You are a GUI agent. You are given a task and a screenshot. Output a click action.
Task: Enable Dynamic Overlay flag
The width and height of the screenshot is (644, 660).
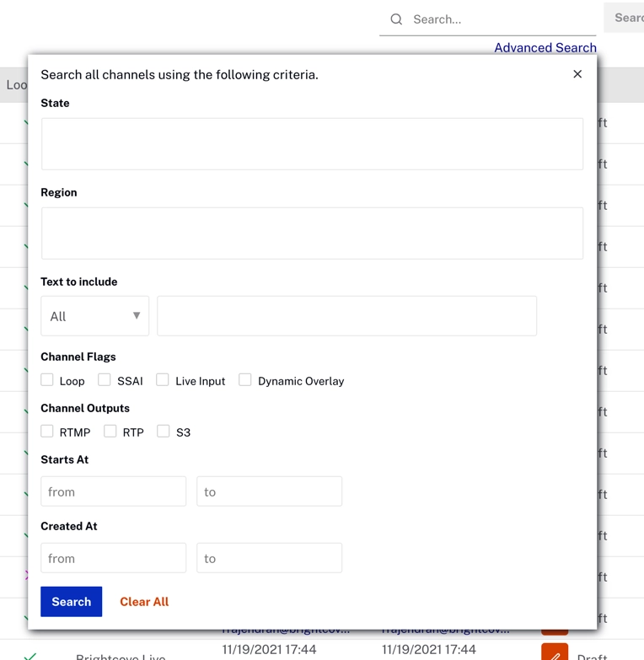point(245,380)
